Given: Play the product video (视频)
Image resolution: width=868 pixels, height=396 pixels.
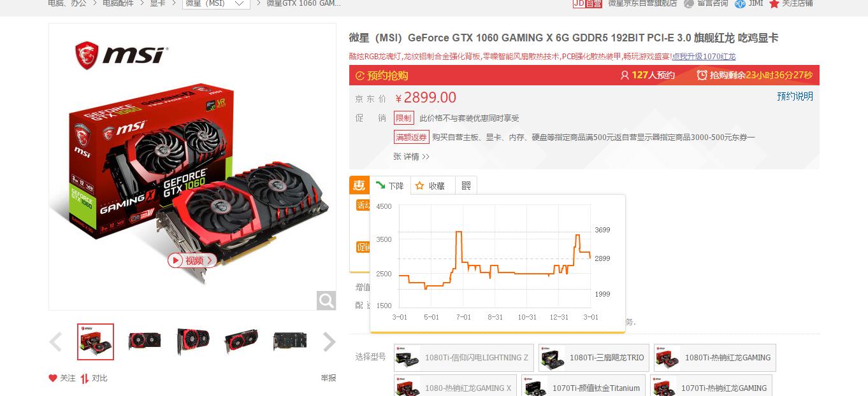Looking at the screenshot, I should pyautogui.click(x=192, y=260).
